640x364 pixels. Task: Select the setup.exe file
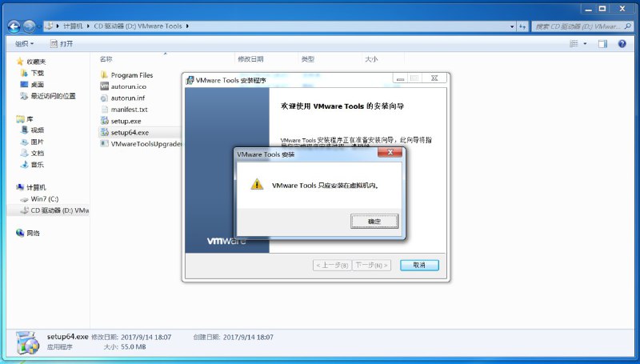point(121,121)
